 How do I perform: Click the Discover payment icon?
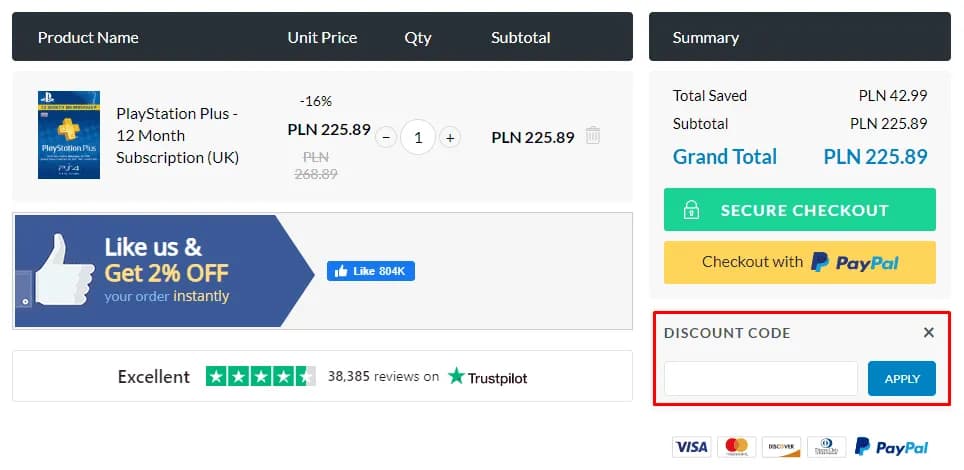781,447
